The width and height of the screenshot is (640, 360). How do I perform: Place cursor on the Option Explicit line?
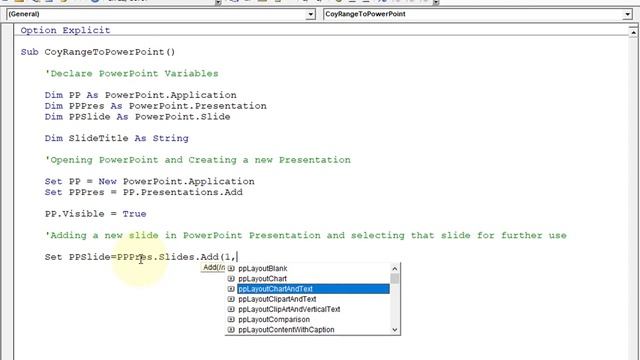click(x=65, y=30)
